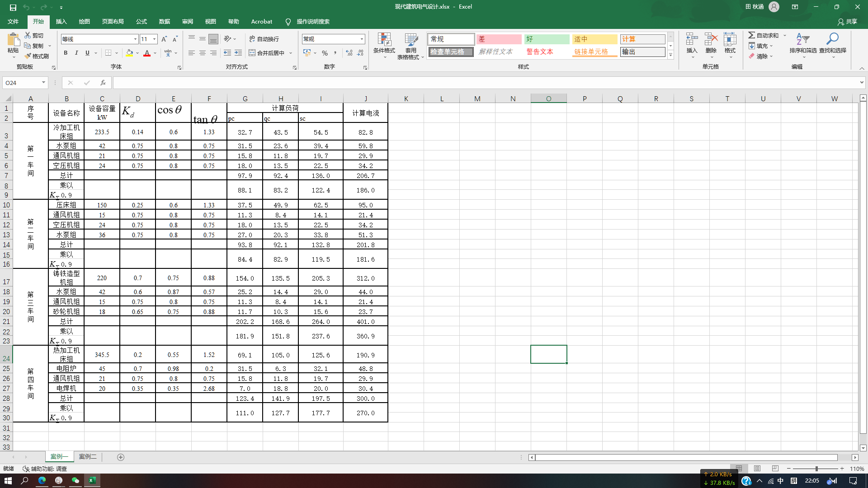The image size is (868, 488).
Task: Toggle bottom vertical alignment
Action: pos(213,39)
